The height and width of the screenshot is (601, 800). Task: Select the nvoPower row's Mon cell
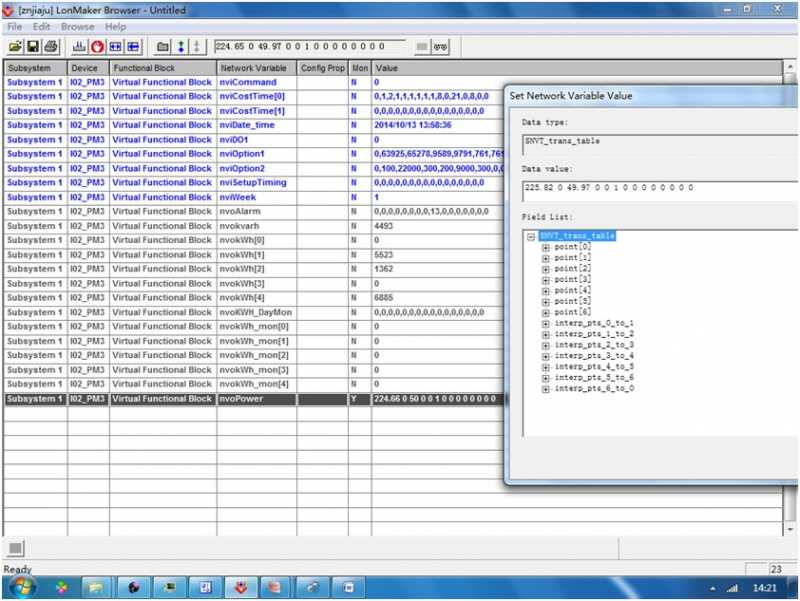point(360,399)
